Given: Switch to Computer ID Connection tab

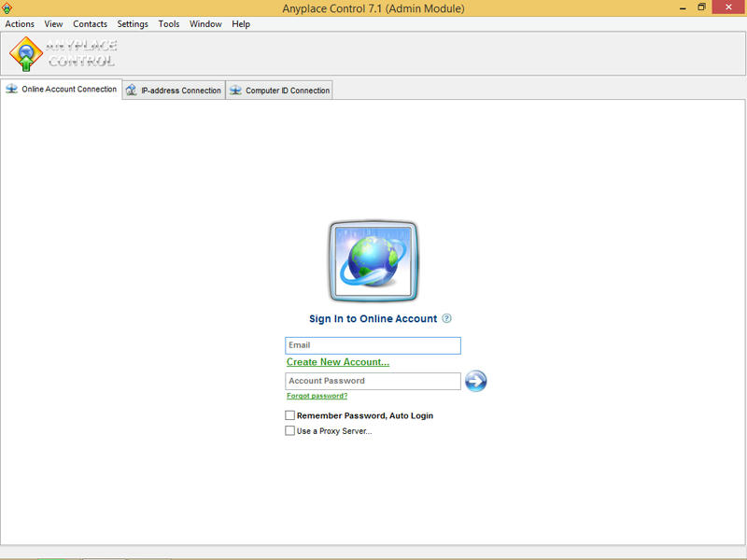Looking at the screenshot, I should click(x=279, y=90).
